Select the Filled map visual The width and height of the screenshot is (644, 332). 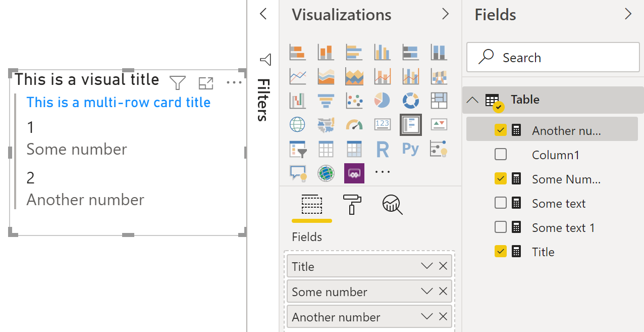click(326, 124)
